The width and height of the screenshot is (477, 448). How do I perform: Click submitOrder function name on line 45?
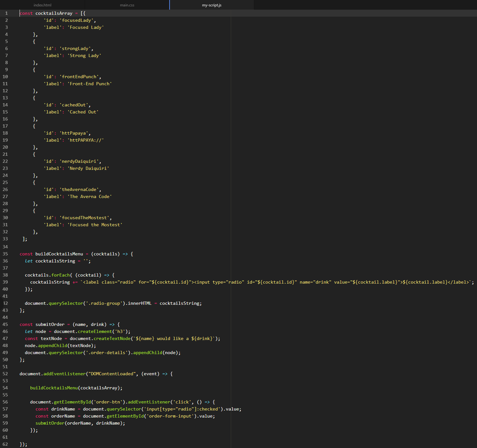(x=50, y=324)
